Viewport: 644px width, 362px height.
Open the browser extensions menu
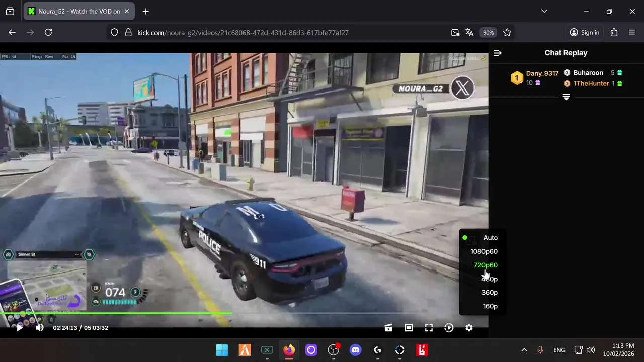tap(614, 32)
